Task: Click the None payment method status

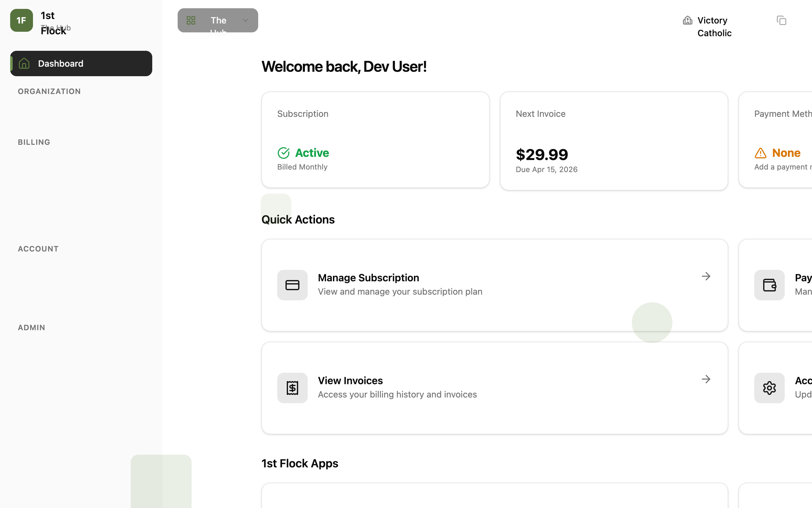Action: [x=786, y=153]
